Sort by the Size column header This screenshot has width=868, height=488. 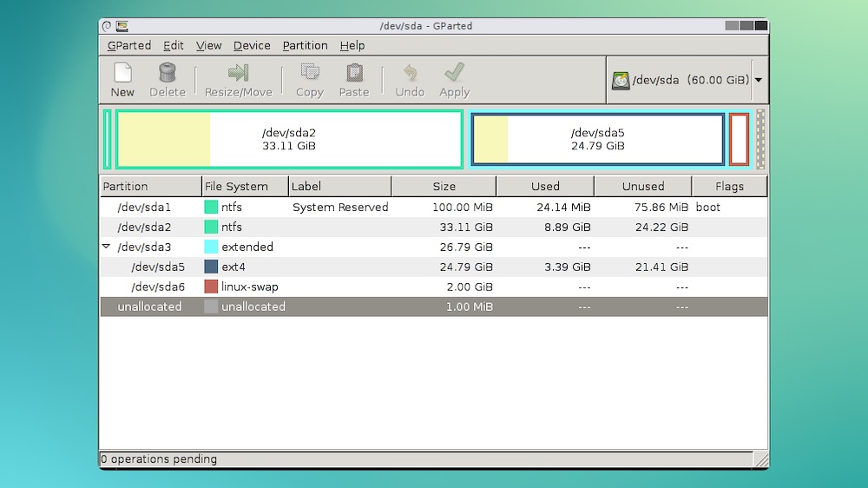[x=444, y=186]
